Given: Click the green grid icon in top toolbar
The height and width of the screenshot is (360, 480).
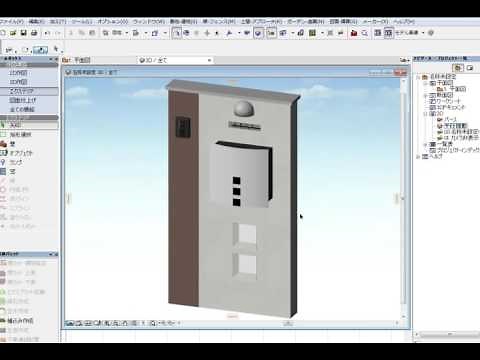Looking at the screenshot, I should click(312, 33).
